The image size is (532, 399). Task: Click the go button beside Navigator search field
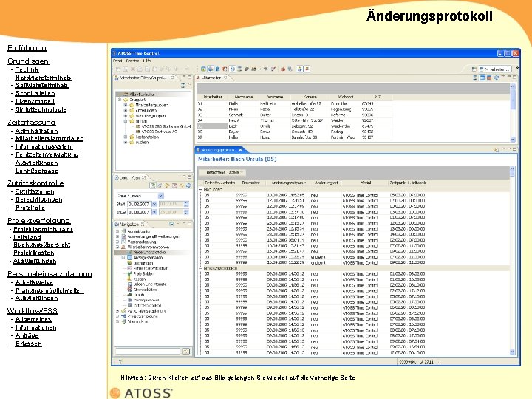click(186, 352)
